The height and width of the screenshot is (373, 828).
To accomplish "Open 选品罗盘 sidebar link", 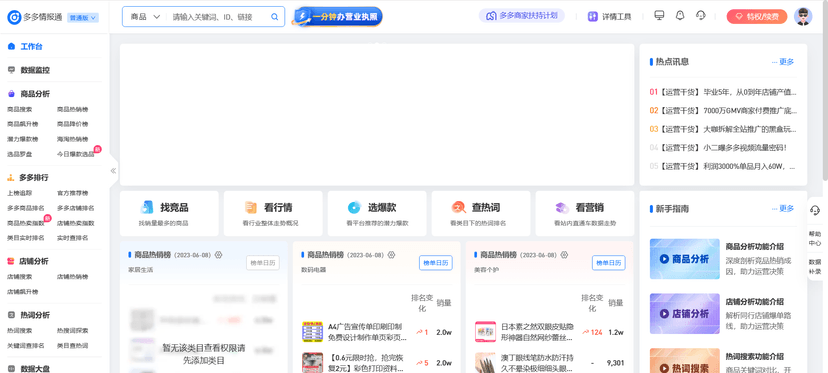I will click(x=20, y=154).
